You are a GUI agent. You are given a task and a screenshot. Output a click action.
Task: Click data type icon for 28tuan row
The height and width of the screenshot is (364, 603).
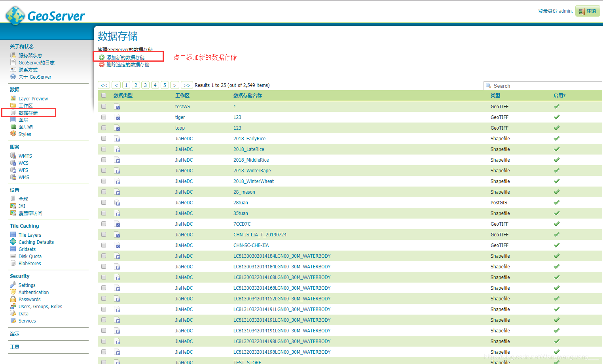pyautogui.click(x=117, y=203)
